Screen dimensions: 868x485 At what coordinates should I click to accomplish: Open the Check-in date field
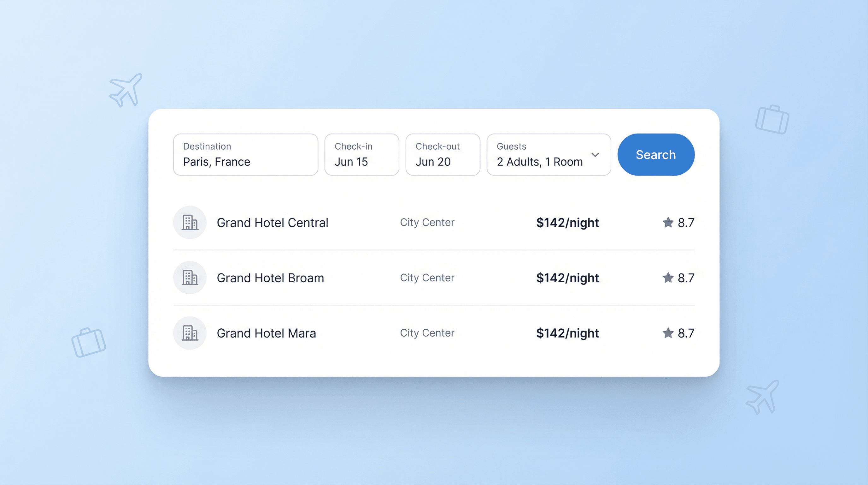click(x=361, y=155)
